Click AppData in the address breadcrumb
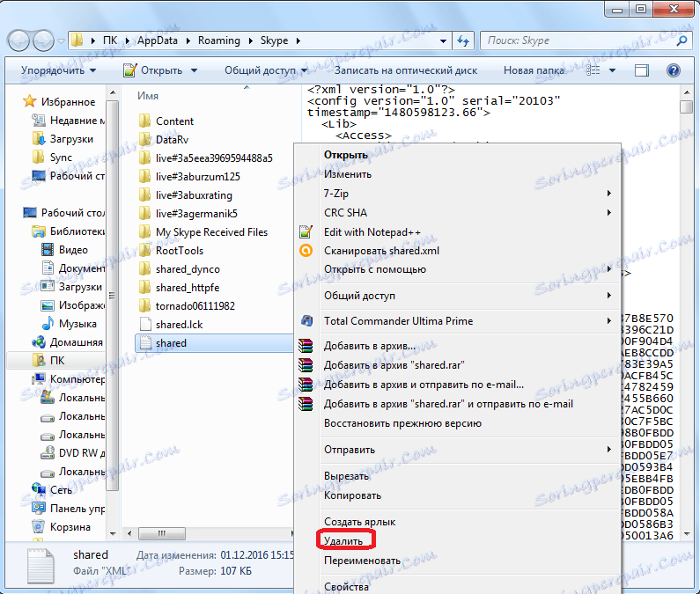Screen dimensions: 700x594 157,40
